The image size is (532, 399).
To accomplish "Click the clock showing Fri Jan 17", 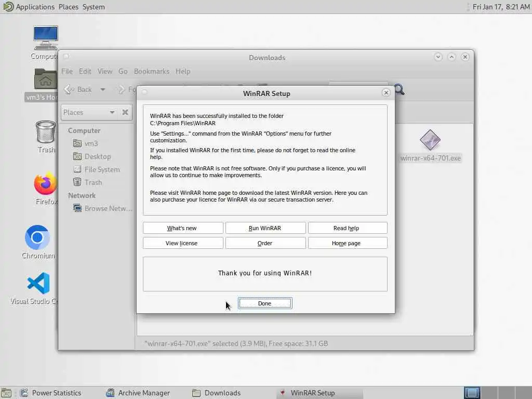I will [501, 7].
